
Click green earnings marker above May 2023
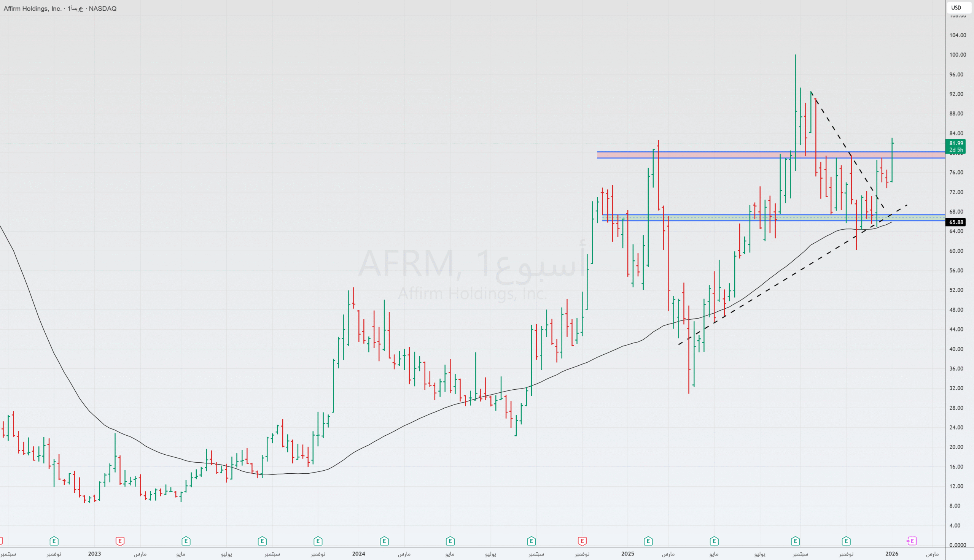(x=186, y=541)
